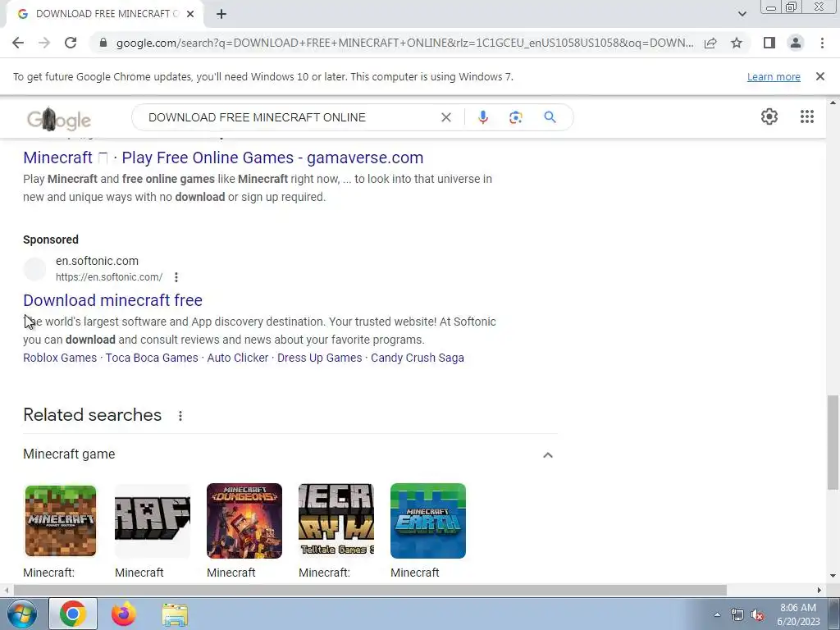Open a new browser tab
This screenshot has width=840, height=630.
221,14
